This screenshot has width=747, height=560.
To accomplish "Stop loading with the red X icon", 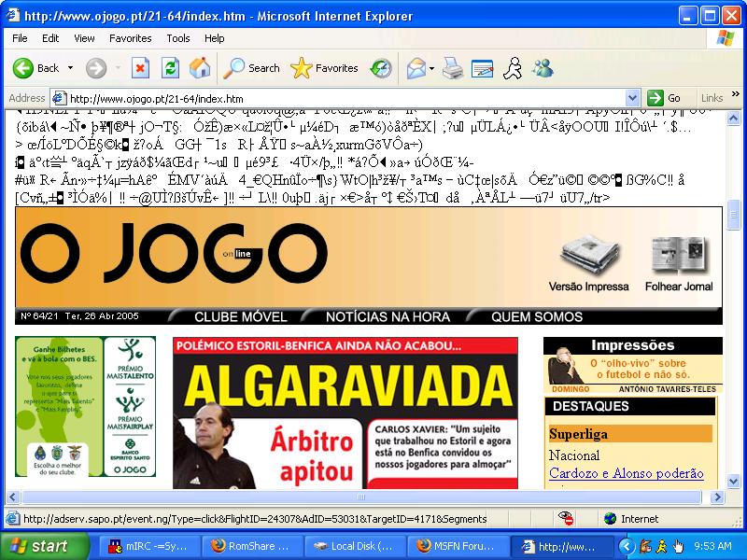I will click(140, 68).
